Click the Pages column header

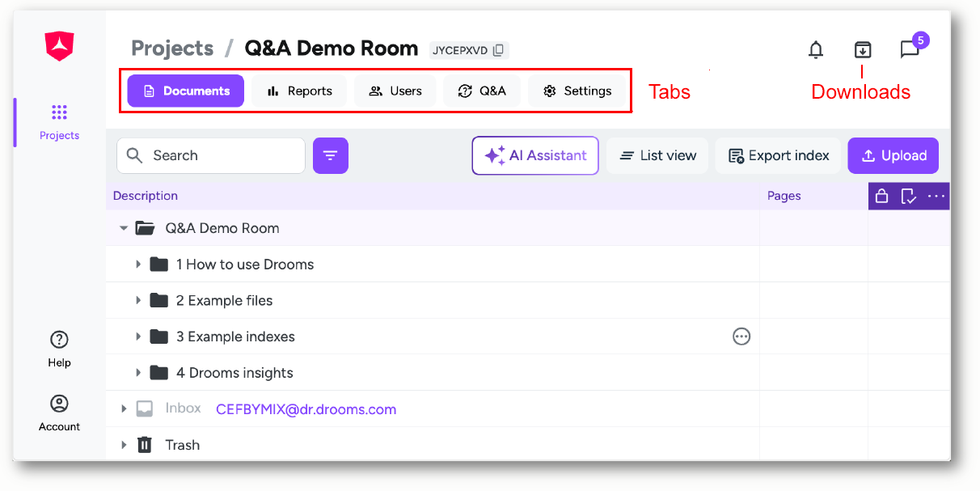[784, 196]
